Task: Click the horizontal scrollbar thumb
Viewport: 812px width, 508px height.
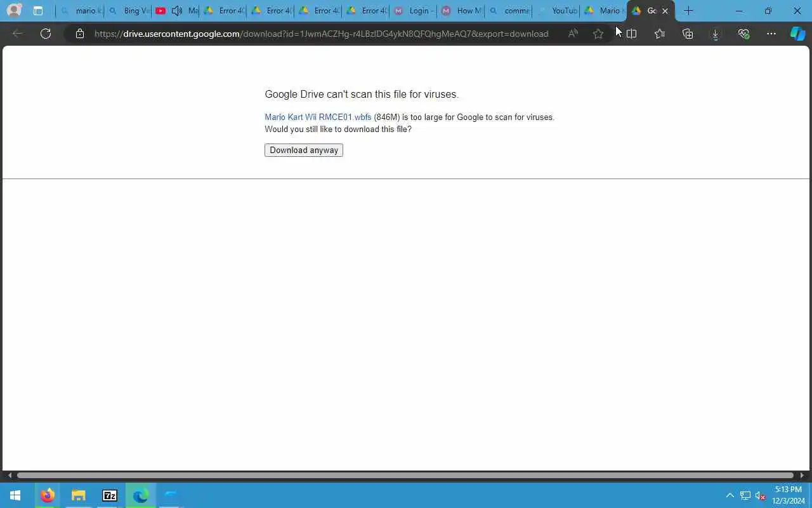Action: click(405, 475)
